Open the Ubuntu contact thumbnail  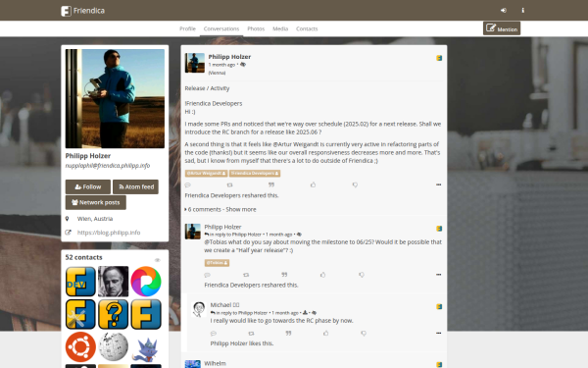point(80,346)
